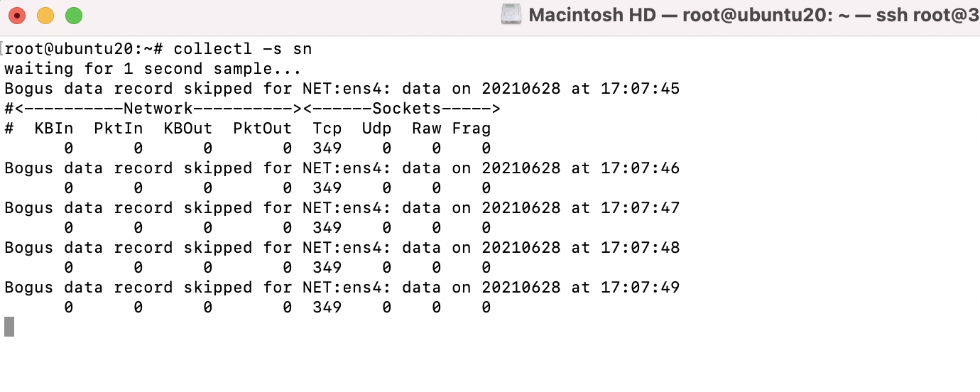Click the Tcp column header
This screenshot has width=980, height=392.
coord(327,129)
